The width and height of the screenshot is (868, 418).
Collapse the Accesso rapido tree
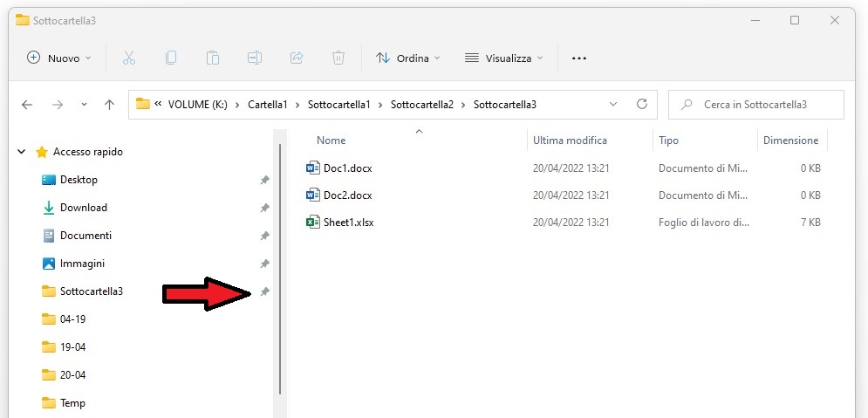point(22,151)
